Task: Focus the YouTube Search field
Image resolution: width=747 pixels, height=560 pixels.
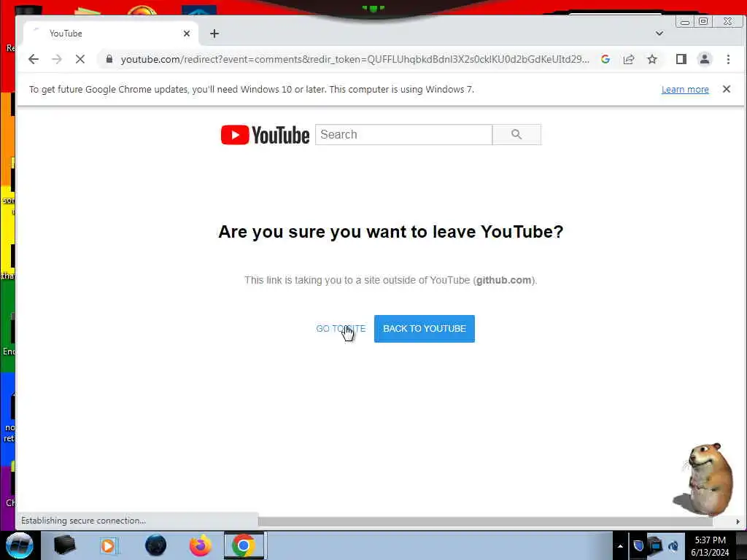Action: (403, 135)
